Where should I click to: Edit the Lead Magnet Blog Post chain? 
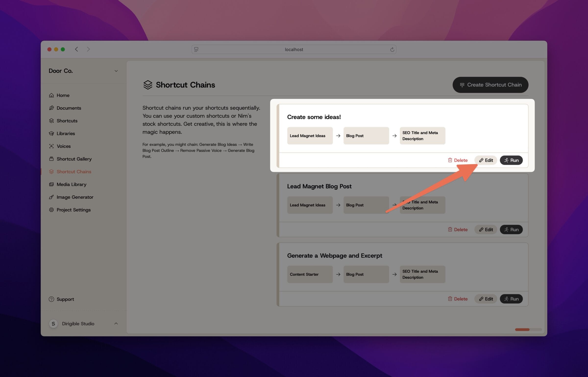pos(486,229)
